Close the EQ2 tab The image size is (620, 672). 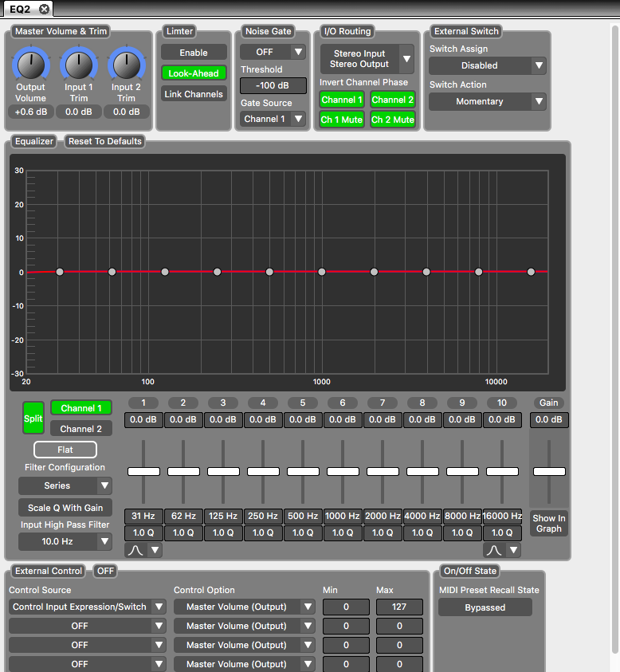(x=44, y=9)
